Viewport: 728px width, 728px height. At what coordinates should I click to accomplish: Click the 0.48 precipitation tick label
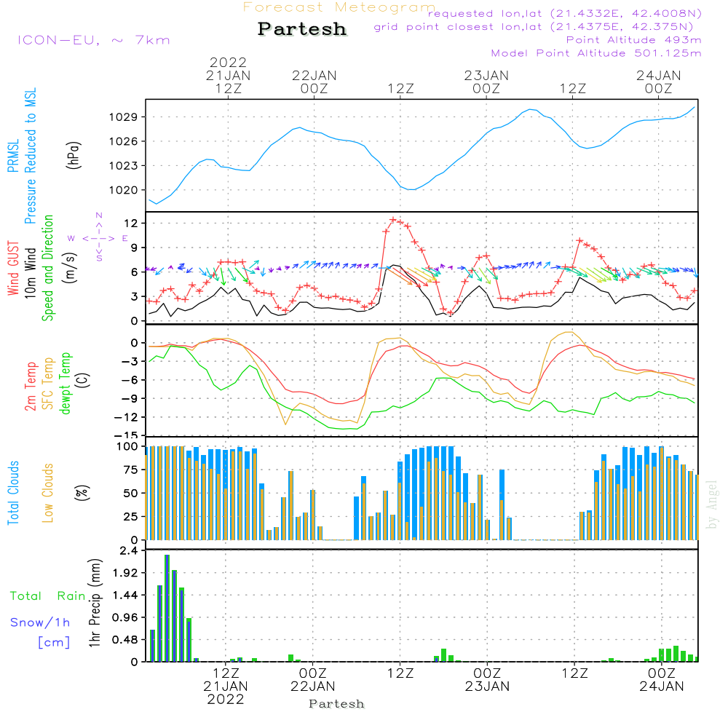pos(125,640)
